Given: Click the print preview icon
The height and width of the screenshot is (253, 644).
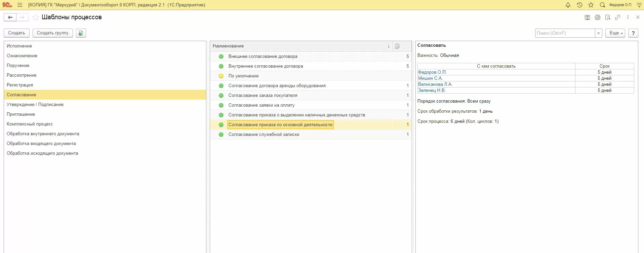Looking at the screenshot, I should point(607,17).
